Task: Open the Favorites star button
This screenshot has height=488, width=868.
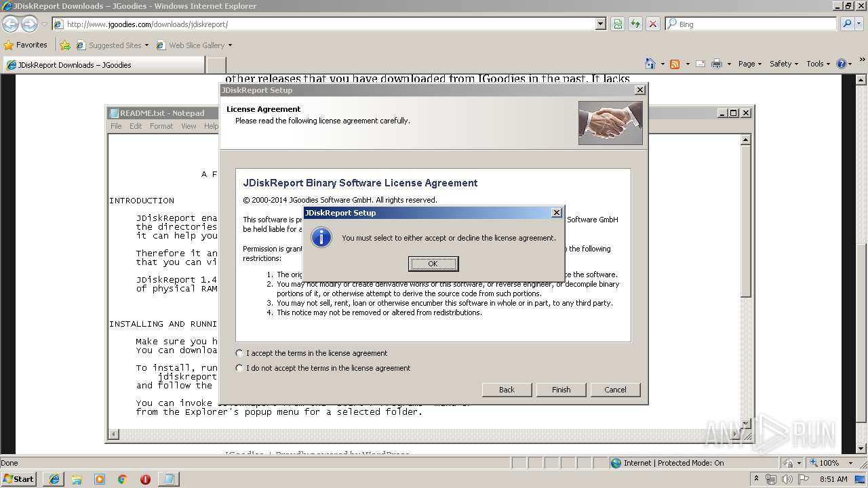Action: [x=26, y=45]
